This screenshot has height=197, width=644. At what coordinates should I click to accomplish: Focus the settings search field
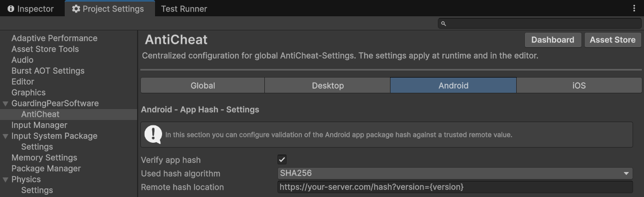[x=539, y=23]
